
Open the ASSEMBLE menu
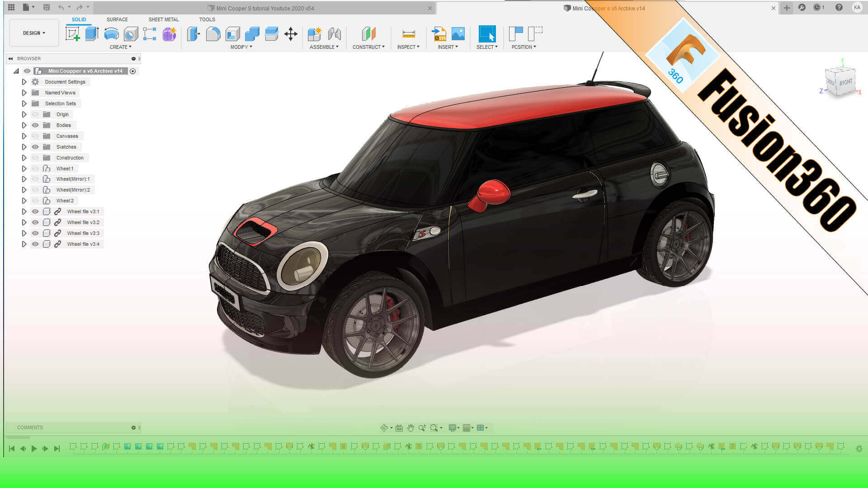click(x=324, y=47)
